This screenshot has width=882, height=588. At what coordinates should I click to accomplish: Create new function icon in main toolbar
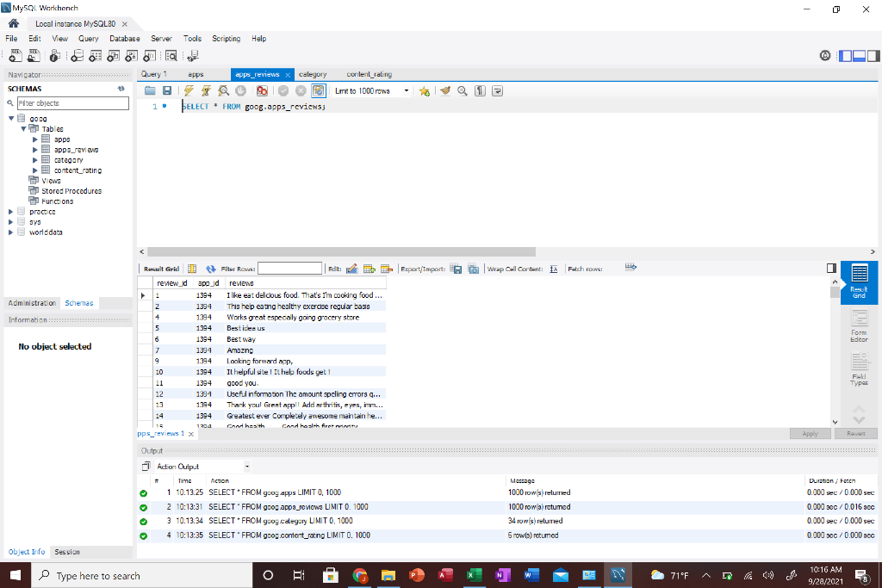149,56
